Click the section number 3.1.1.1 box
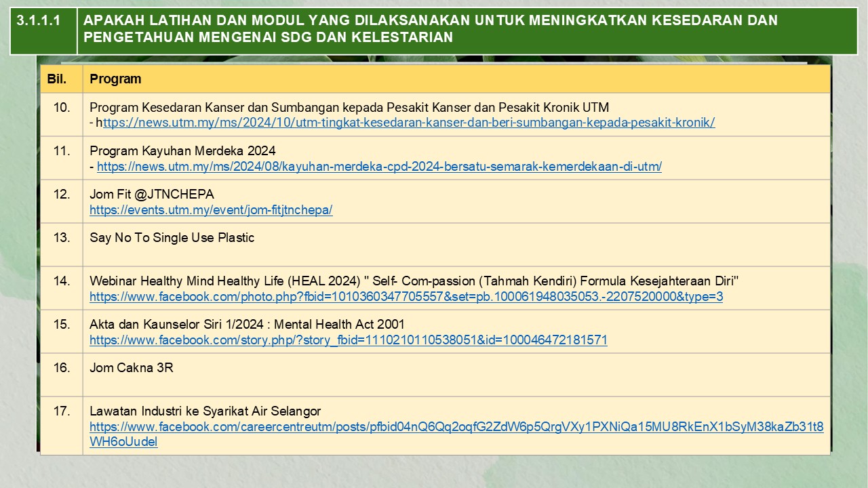Screen dimensions: 868x488 (39, 21)
